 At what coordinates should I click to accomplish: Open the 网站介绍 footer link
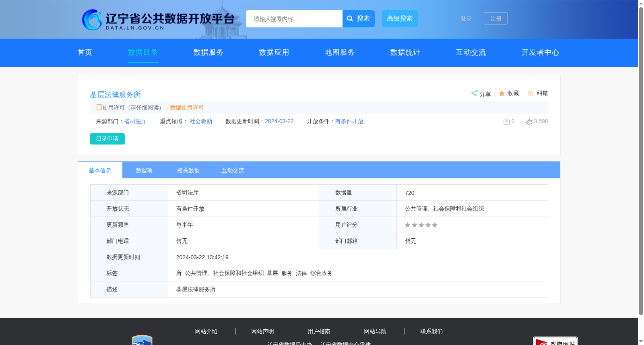pos(206,331)
